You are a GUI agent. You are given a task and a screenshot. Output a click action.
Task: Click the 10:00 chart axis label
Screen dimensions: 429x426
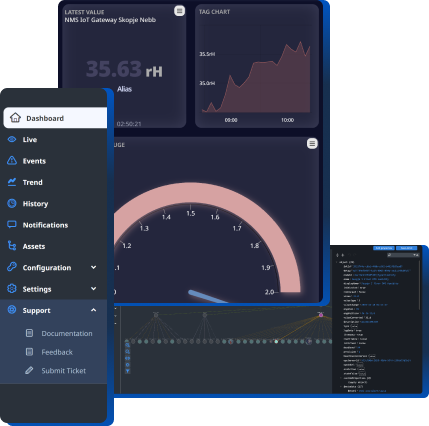click(x=287, y=120)
